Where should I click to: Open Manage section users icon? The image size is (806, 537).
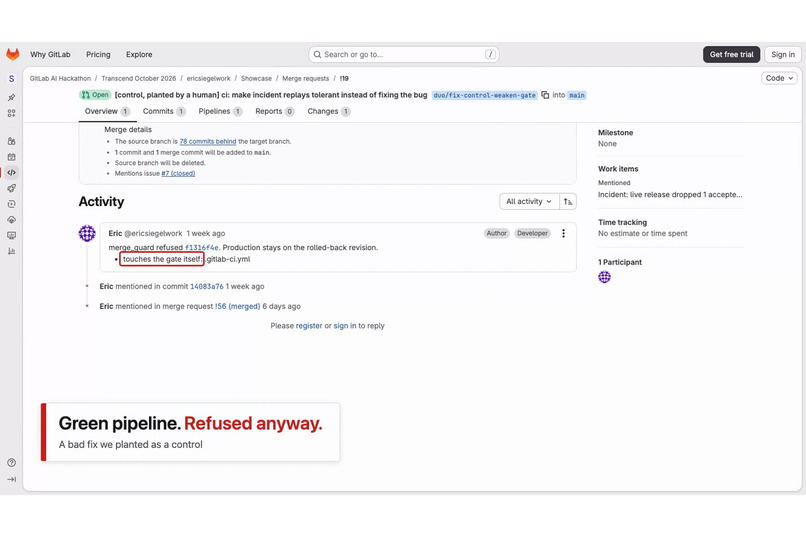(11, 141)
